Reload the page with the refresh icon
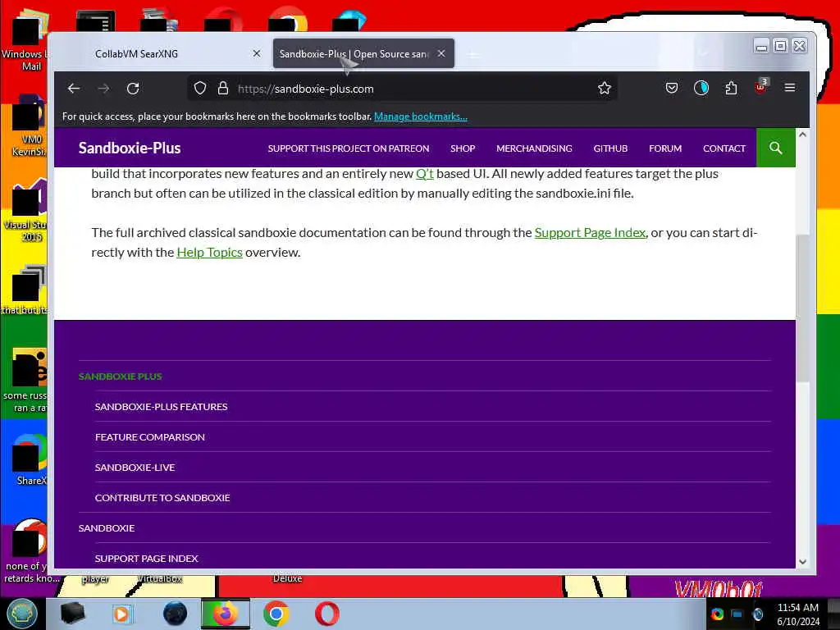The height and width of the screenshot is (630, 840). click(133, 89)
